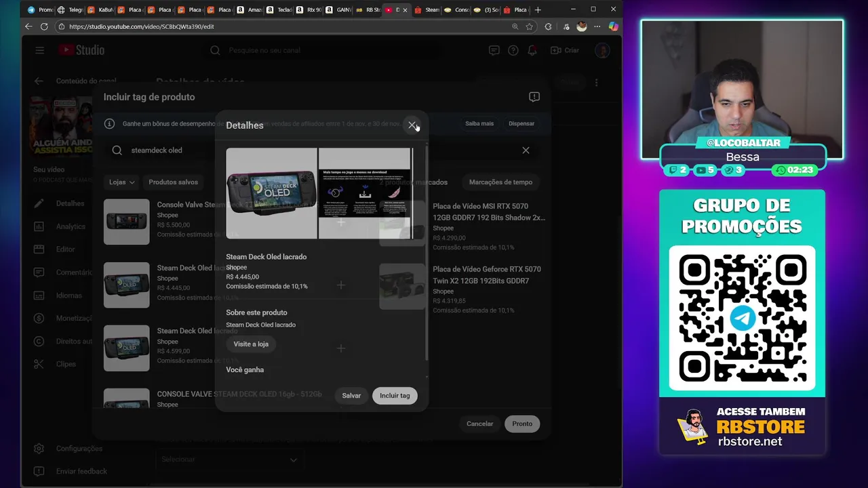Click the Criar button

coord(565,50)
